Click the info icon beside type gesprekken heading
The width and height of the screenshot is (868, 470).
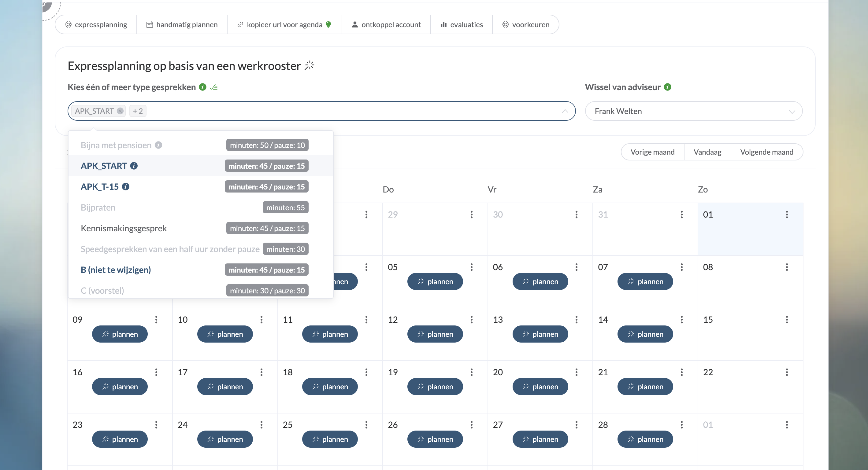click(202, 87)
